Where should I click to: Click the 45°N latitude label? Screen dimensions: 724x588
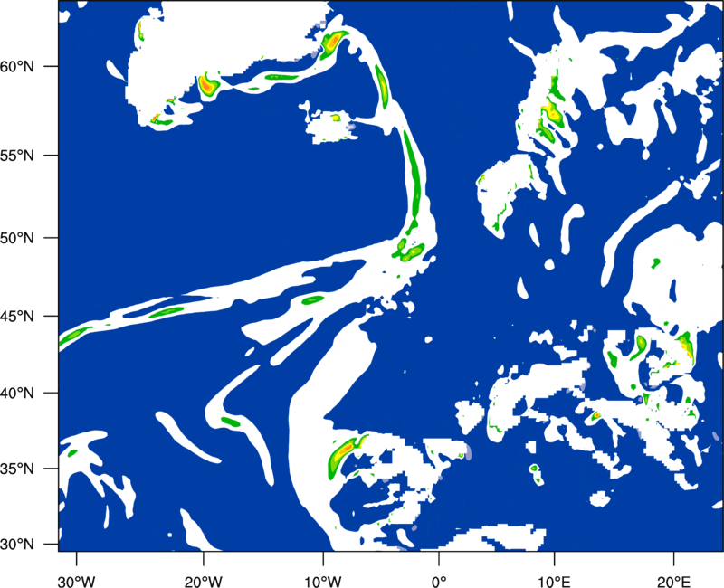click(17, 317)
